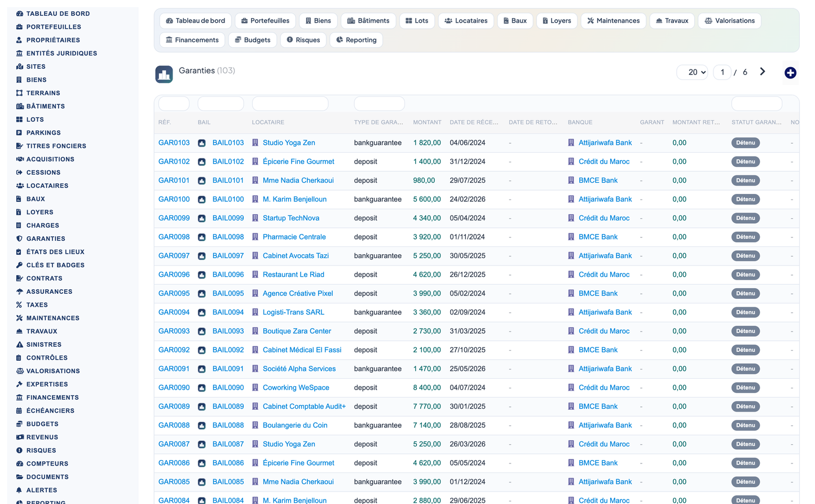This screenshot has height=504, width=815.
Task: Click the Propriétaires sidebar icon
Action: (x=20, y=40)
